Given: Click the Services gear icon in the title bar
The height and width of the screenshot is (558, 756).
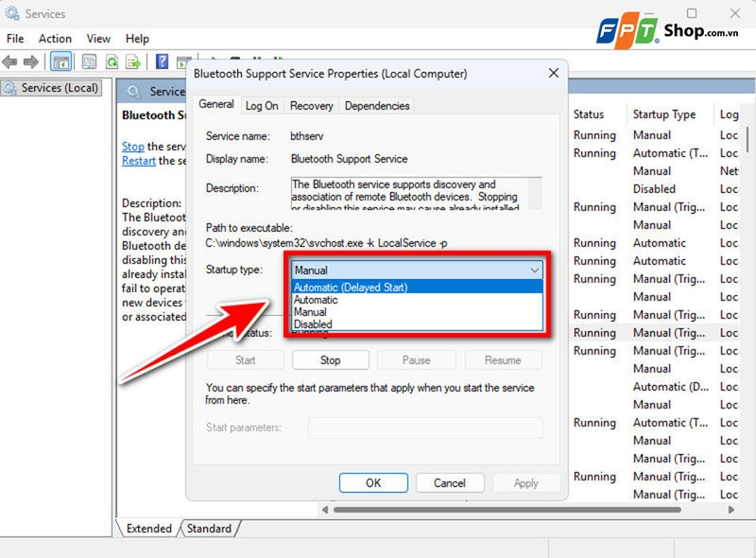Looking at the screenshot, I should 12,13.
